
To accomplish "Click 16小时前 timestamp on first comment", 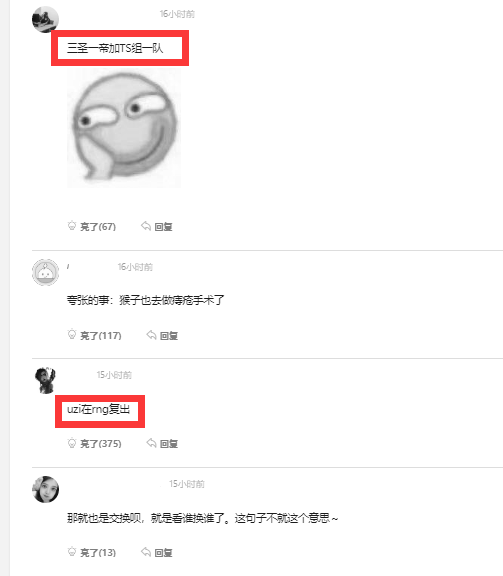I will pos(177,14).
